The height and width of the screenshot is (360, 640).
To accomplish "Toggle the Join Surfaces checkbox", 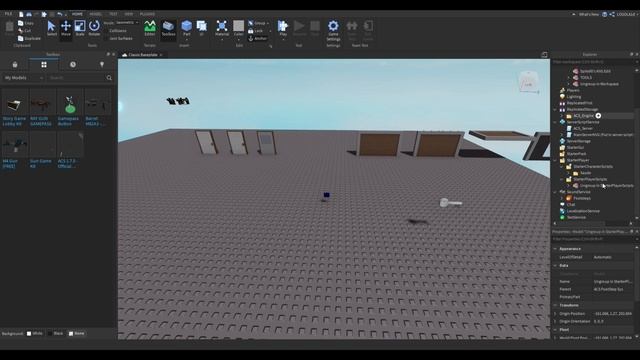I will (118, 38).
